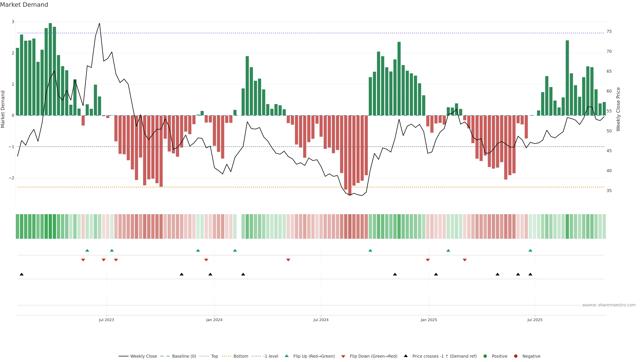Click the Market Demand chart title
This screenshot has width=644, height=362.
tap(24, 5)
